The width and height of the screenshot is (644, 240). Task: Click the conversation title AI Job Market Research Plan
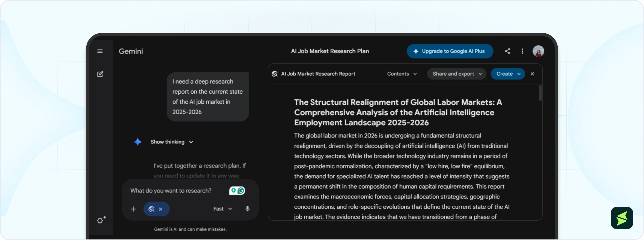pyautogui.click(x=330, y=51)
